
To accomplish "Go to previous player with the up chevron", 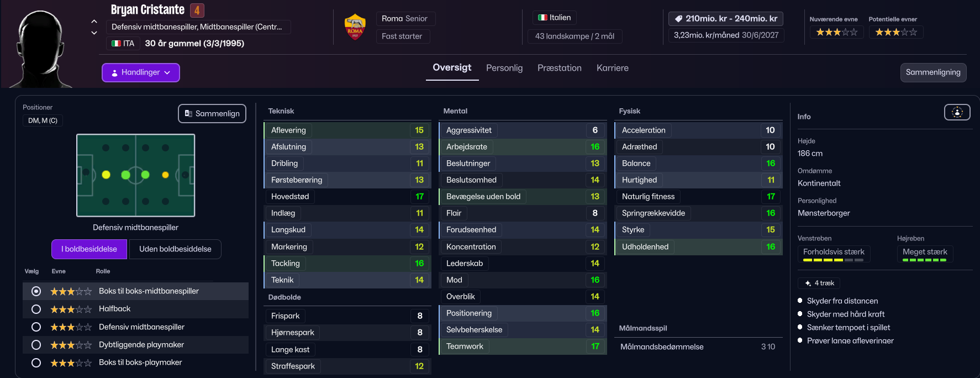I will coord(94,22).
